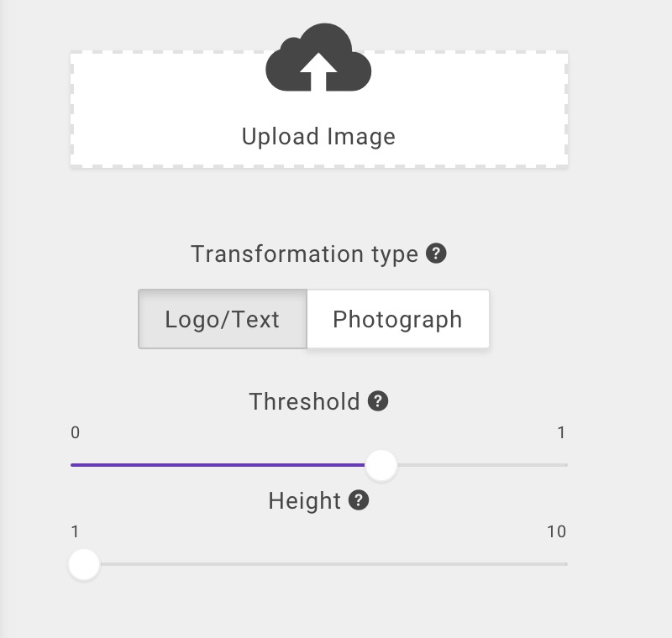
Task: Open the Transformation type help icon
Action: [x=436, y=253]
